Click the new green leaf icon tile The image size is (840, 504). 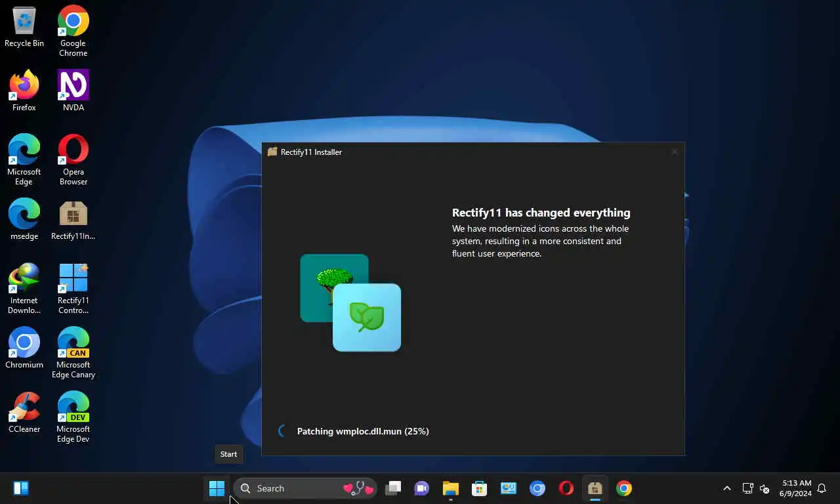click(367, 318)
